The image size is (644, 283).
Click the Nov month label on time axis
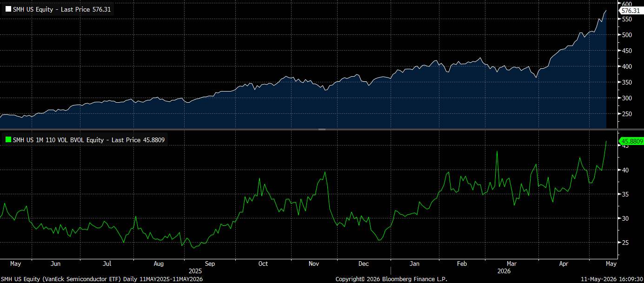(x=314, y=263)
